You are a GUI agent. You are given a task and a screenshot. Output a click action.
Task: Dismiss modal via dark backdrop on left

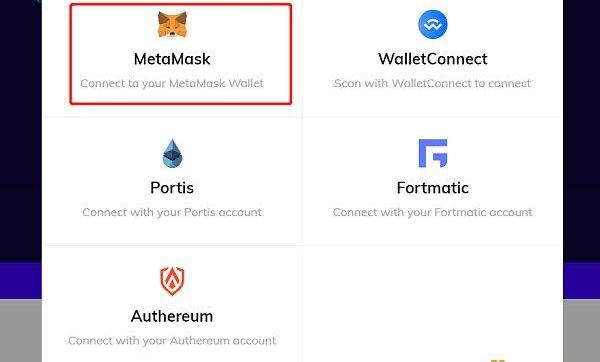pos(21,130)
